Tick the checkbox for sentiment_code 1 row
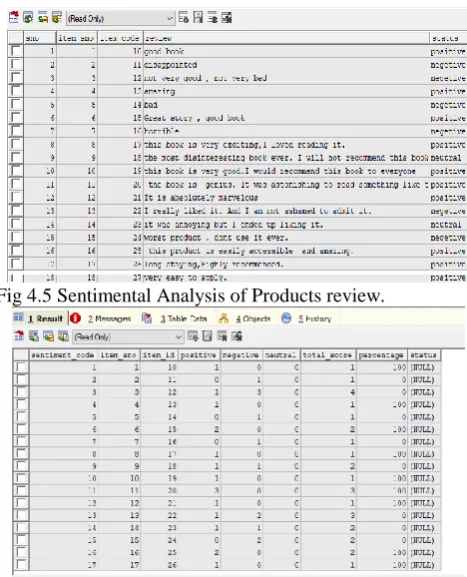This screenshot has height=577, width=467. click(21, 367)
